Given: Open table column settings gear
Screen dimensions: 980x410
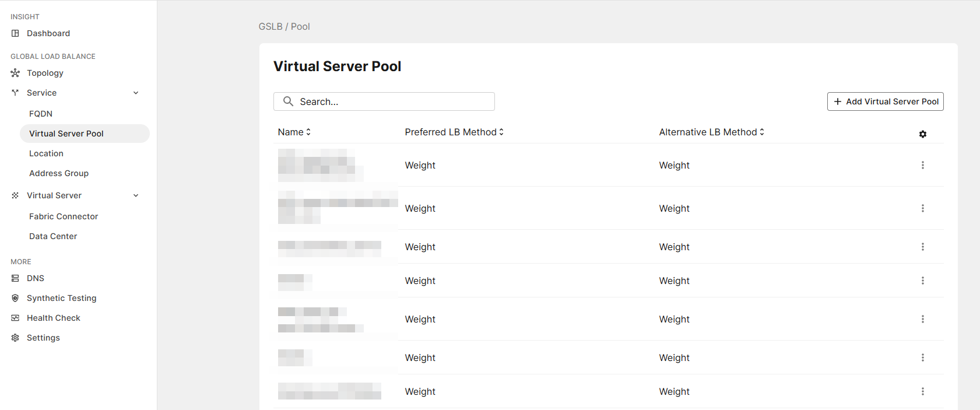Looking at the screenshot, I should click(x=922, y=134).
